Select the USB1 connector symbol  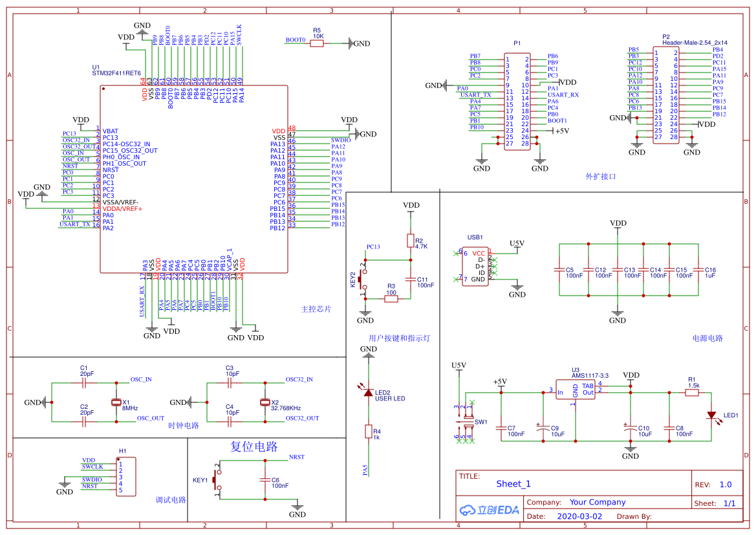pyautogui.click(x=475, y=267)
